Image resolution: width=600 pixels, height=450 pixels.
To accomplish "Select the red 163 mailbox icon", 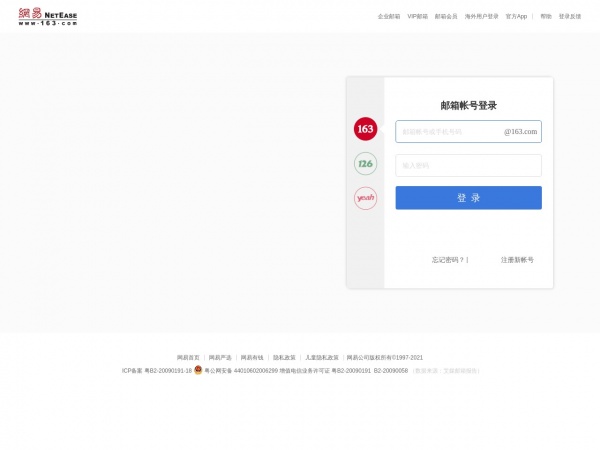I will pos(365,129).
